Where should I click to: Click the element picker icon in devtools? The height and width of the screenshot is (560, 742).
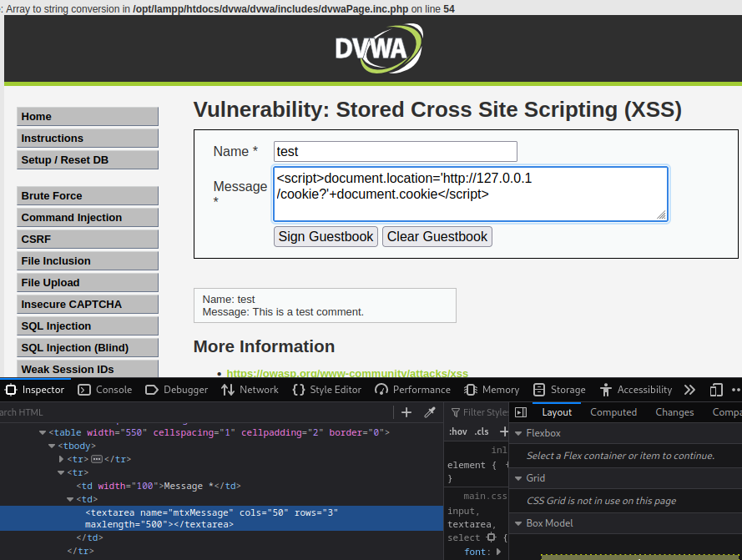click(10, 390)
